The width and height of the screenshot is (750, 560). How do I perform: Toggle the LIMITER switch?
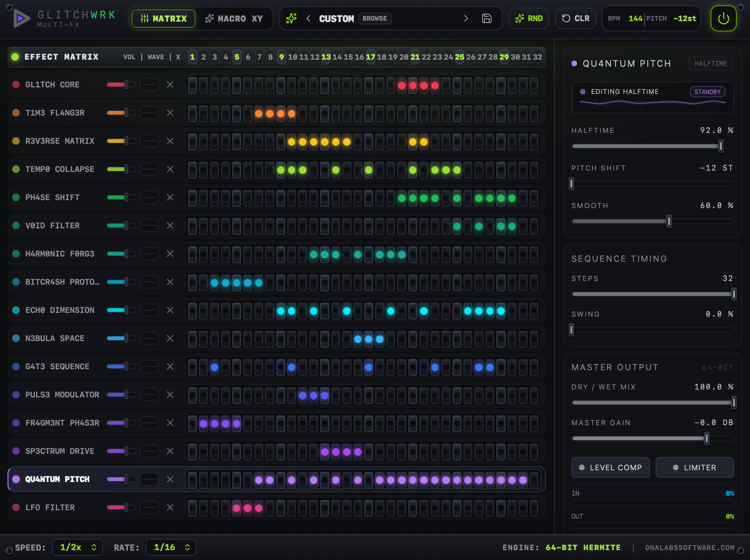click(x=695, y=467)
